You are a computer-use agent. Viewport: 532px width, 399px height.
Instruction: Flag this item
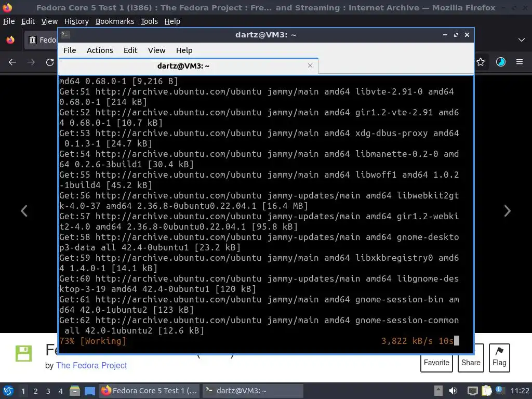pyautogui.click(x=499, y=358)
